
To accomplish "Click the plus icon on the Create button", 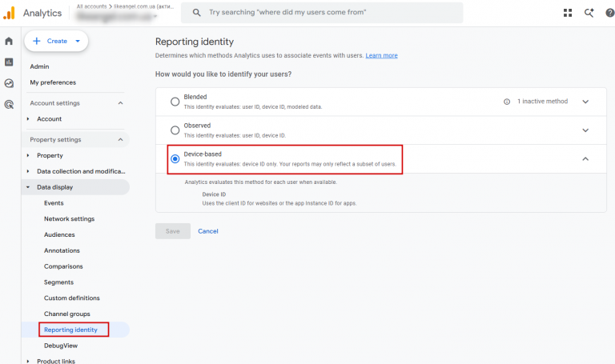I will click(37, 41).
